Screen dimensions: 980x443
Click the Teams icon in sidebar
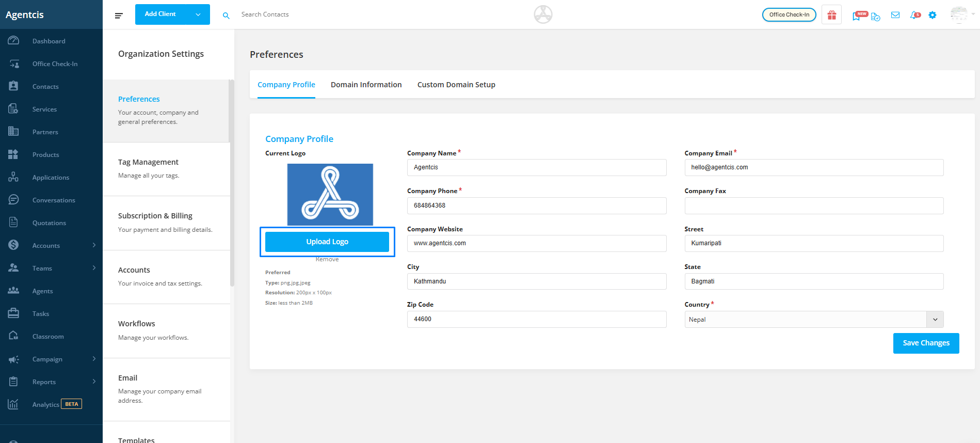coord(13,268)
